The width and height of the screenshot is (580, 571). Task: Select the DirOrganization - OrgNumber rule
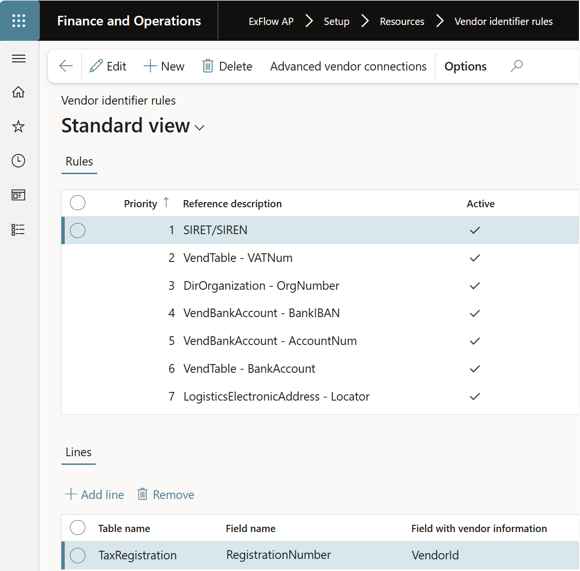pyautogui.click(x=261, y=286)
